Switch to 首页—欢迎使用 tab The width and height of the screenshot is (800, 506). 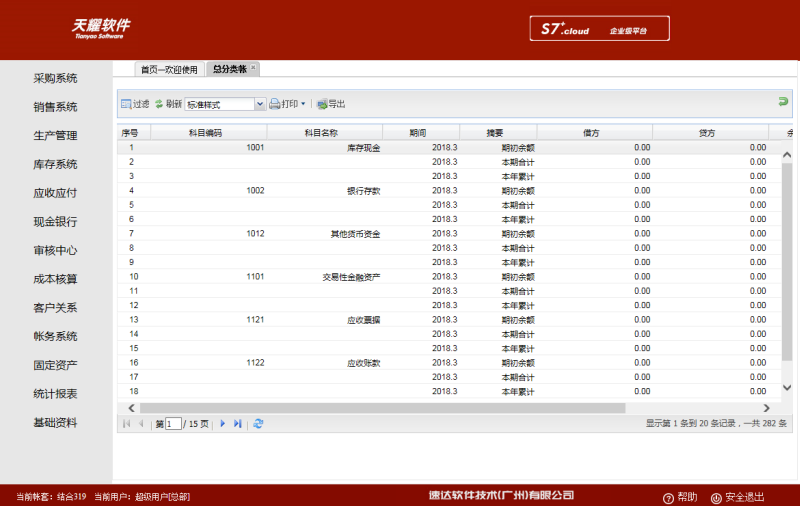click(x=169, y=69)
